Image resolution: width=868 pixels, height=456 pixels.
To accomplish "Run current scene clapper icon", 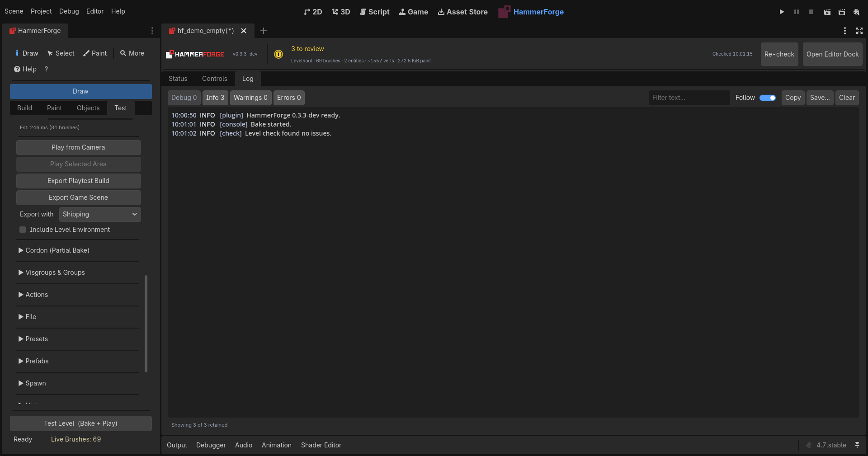I will pos(827,12).
